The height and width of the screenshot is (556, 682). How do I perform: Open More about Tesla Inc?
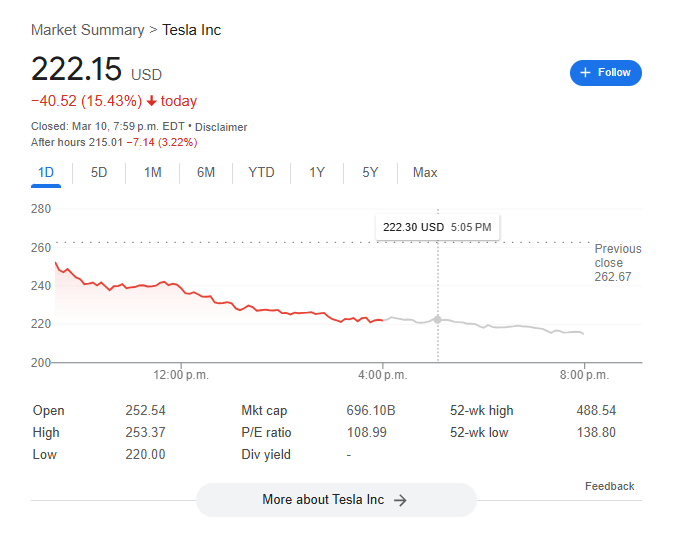click(x=336, y=500)
